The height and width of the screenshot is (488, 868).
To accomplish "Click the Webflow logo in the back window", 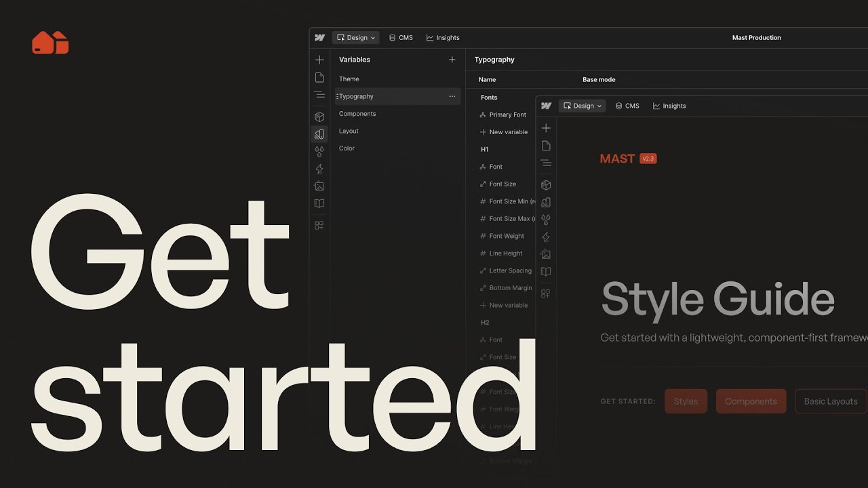I will pyautogui.click(x=319, y=38).
